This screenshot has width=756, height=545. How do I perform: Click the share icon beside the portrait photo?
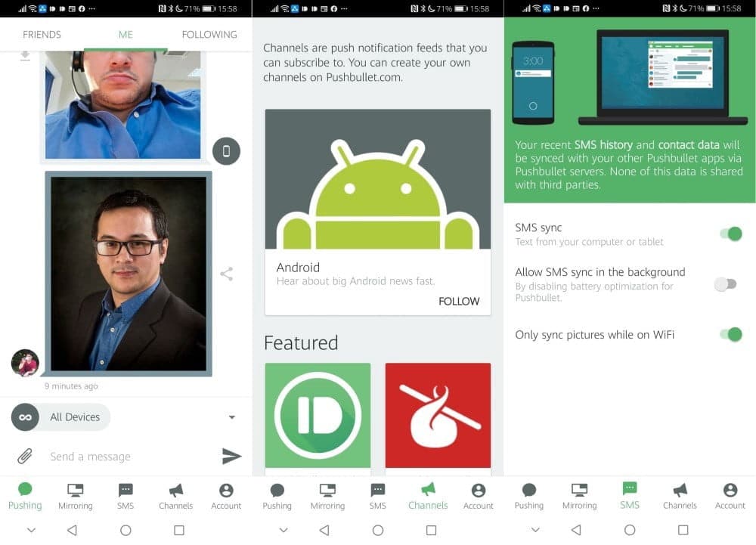tap(226, 274)
